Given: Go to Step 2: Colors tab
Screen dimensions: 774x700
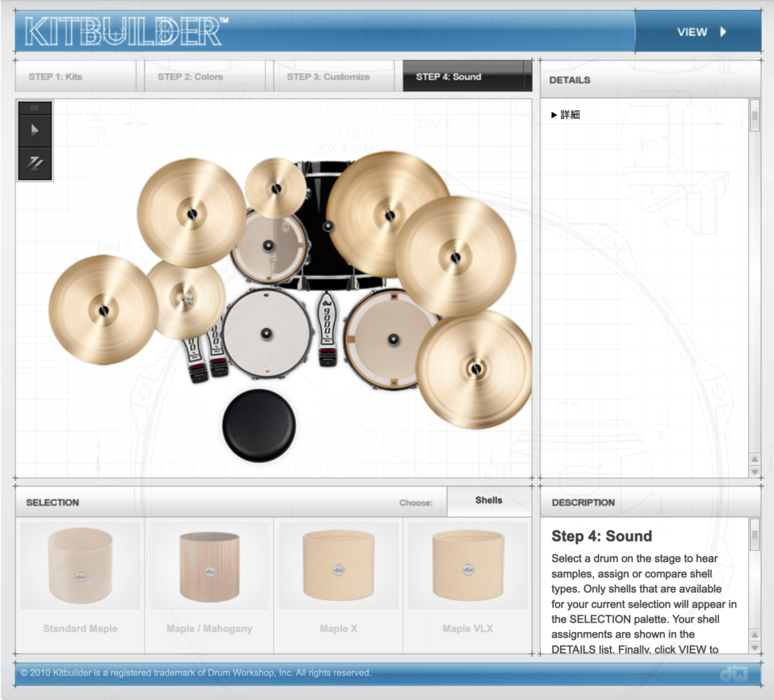Looking at the screenshot, I should [205, 76].
